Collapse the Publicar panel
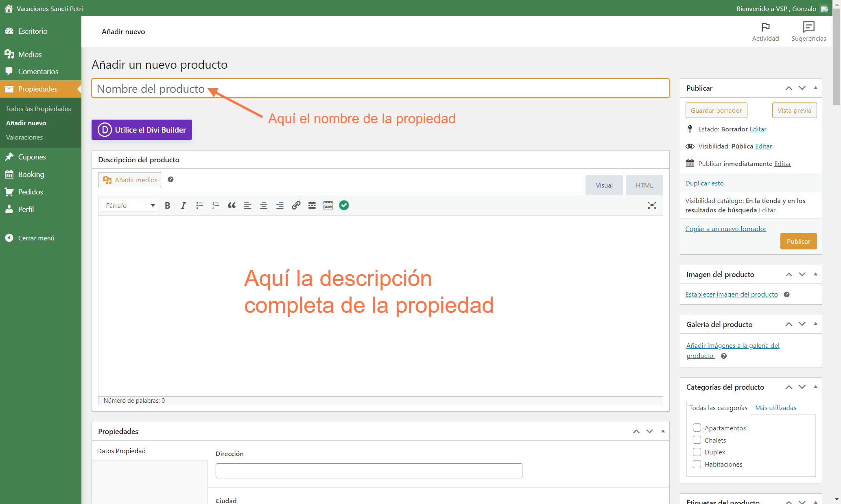 pyautogui.click(x=815, y=88)
